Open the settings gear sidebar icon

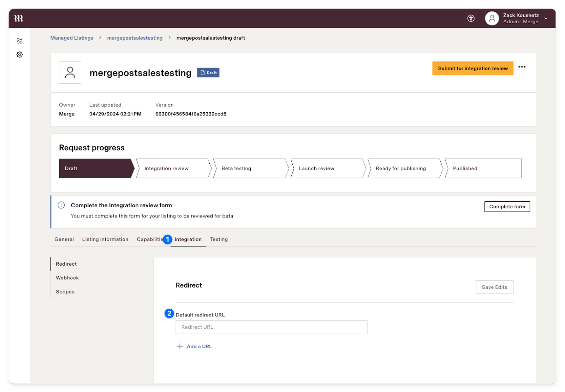pos(20,55)
